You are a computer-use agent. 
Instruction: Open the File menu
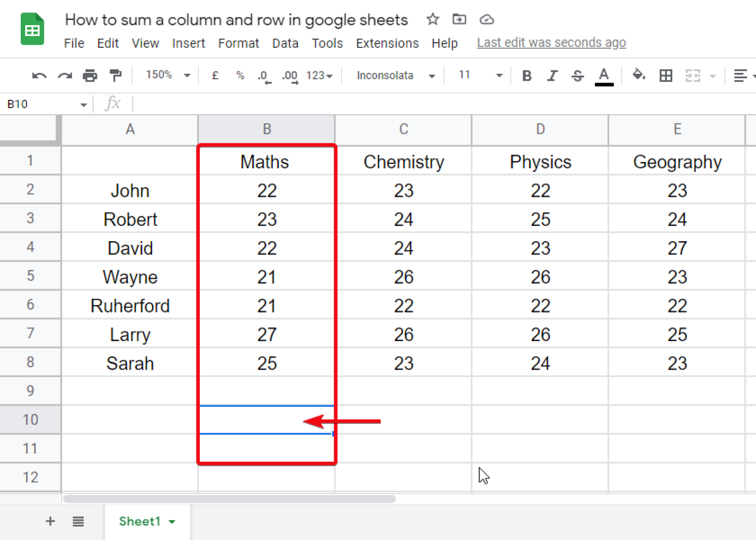74,43
